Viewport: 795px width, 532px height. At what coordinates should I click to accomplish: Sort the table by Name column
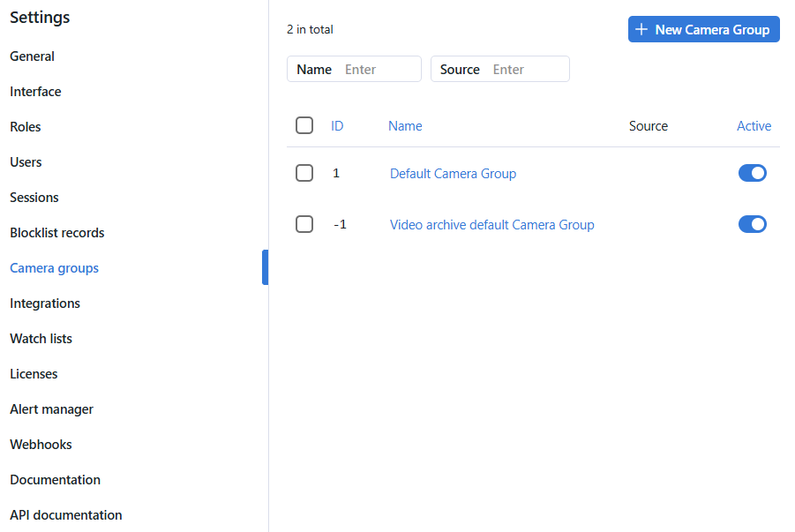pos(405,126)
